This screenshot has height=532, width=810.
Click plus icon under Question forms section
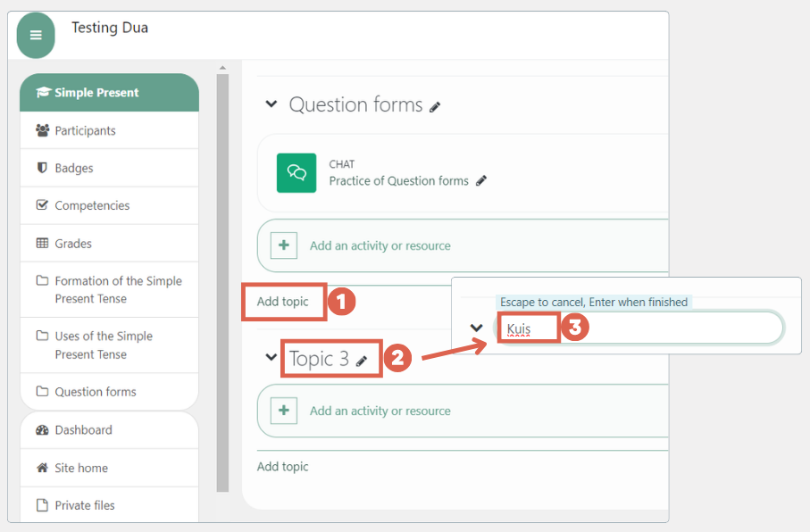click(284, 245)
